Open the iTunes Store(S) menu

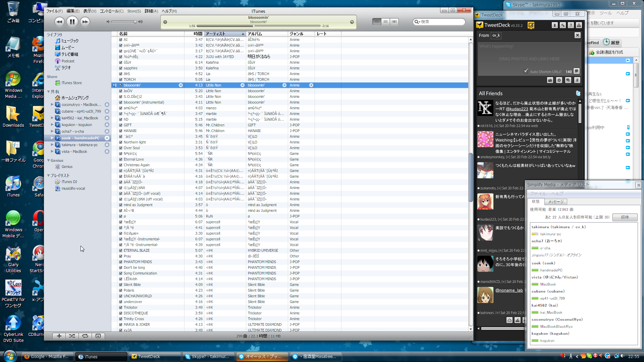134,11
